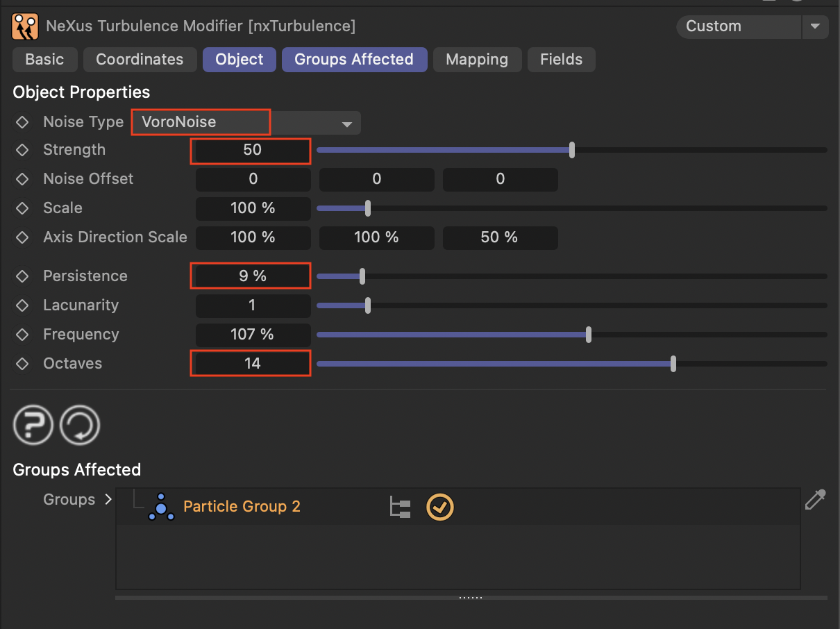Select the Groups Affected tab
Screen dimensions: 840x629
pyautogui.click(x=354, y=60)
